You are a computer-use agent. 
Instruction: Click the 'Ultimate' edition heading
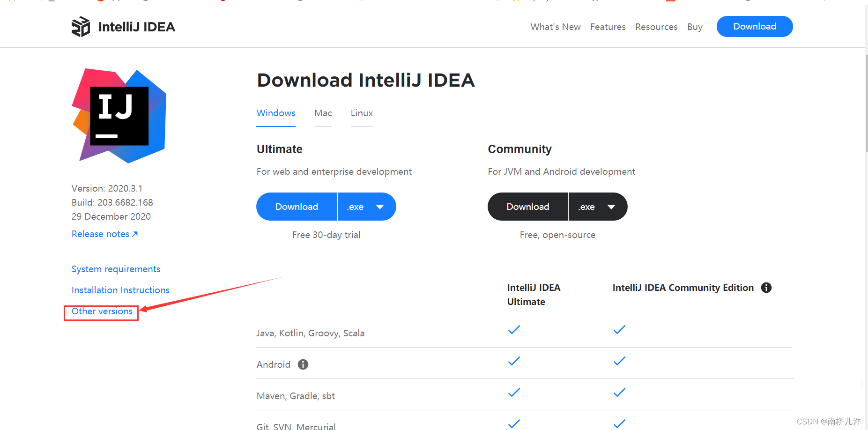click(280, 149)
